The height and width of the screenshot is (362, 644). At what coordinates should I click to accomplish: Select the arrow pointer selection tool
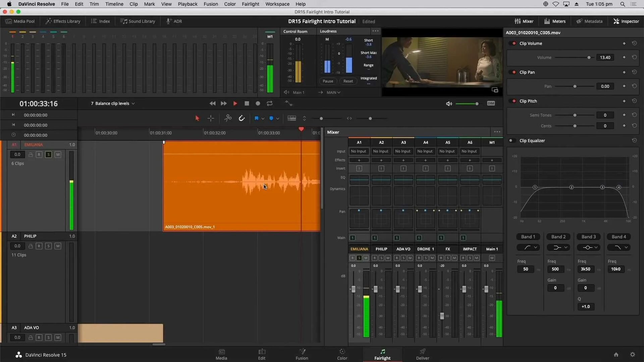tap(197, 118)
